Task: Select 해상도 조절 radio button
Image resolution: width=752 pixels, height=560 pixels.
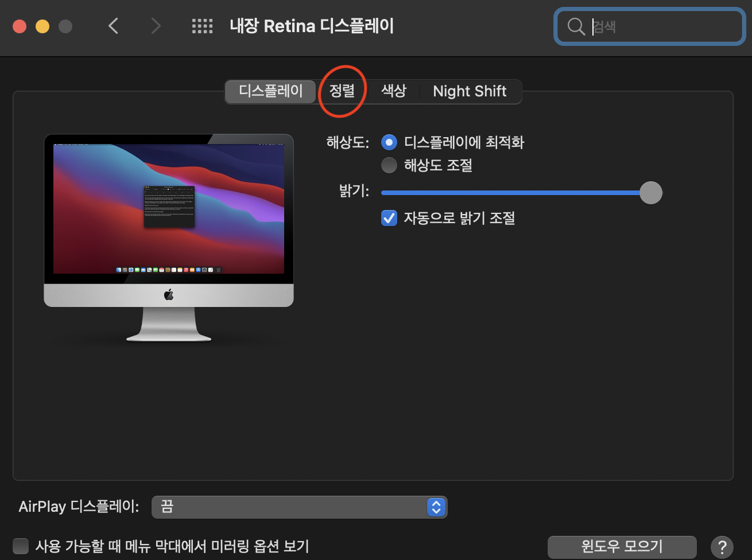Action: pos(389,165)
